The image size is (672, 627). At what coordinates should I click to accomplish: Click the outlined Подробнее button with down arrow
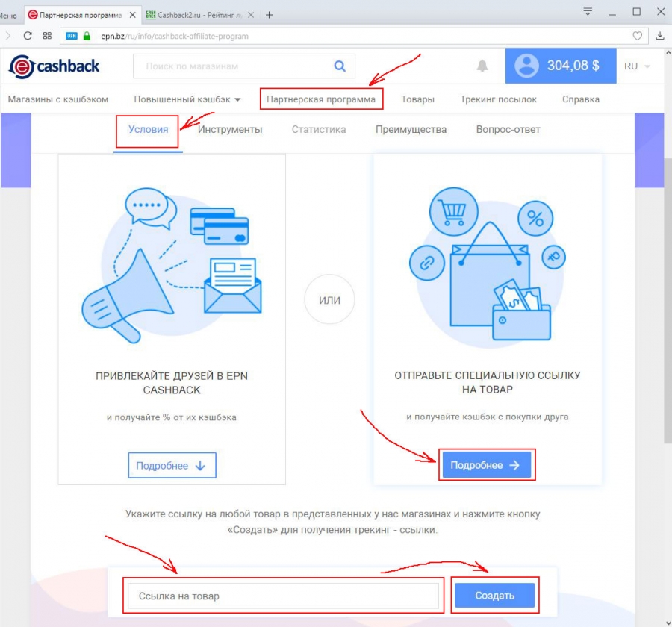point(172,465)
